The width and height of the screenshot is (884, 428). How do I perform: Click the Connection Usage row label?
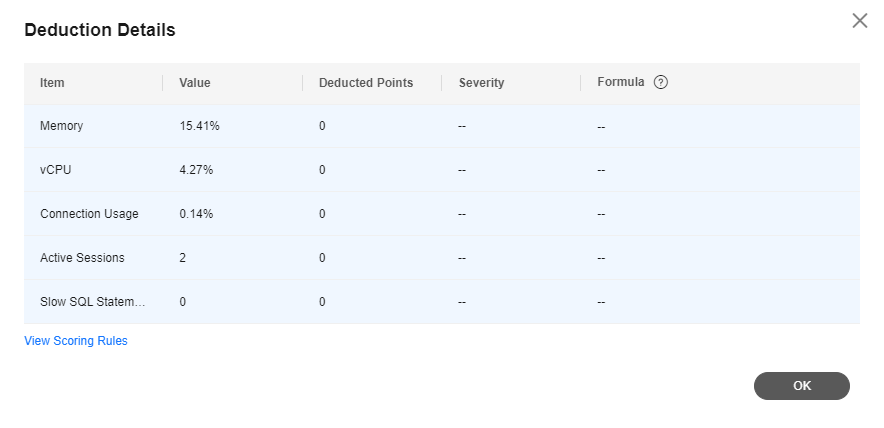(x=89, y=214)
